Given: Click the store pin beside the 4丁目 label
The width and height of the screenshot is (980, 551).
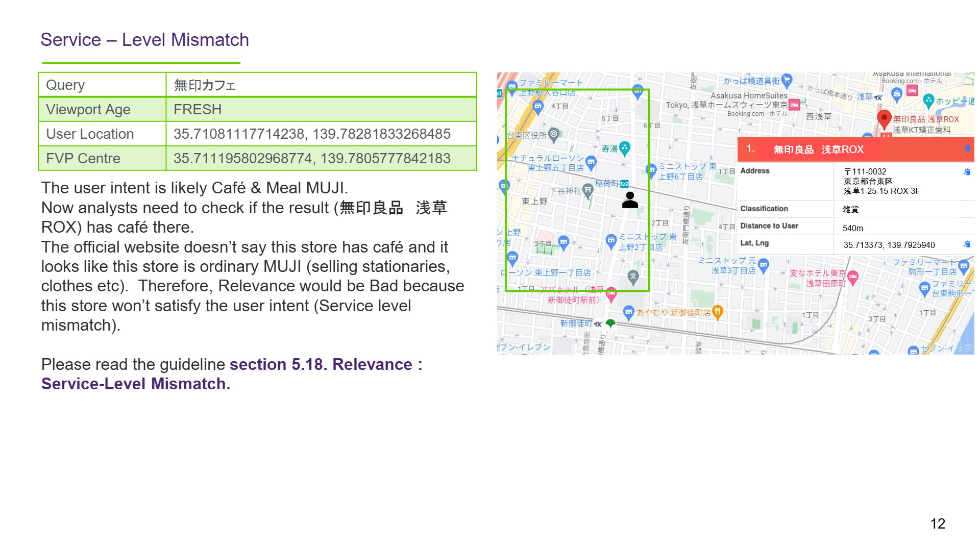Looking at the screenshot, I should pyautogui.click(x=537, y=107).
